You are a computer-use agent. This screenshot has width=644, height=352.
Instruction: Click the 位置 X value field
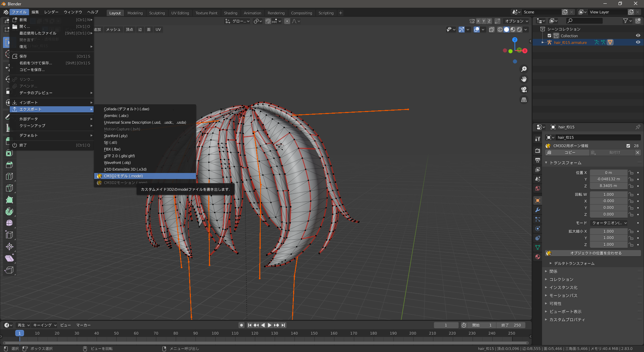tap(608, 173)
